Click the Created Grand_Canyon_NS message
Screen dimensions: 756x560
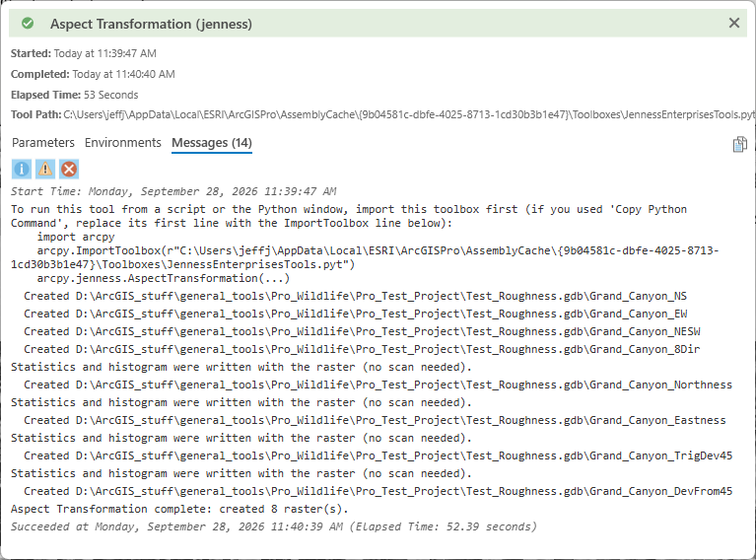356,296
